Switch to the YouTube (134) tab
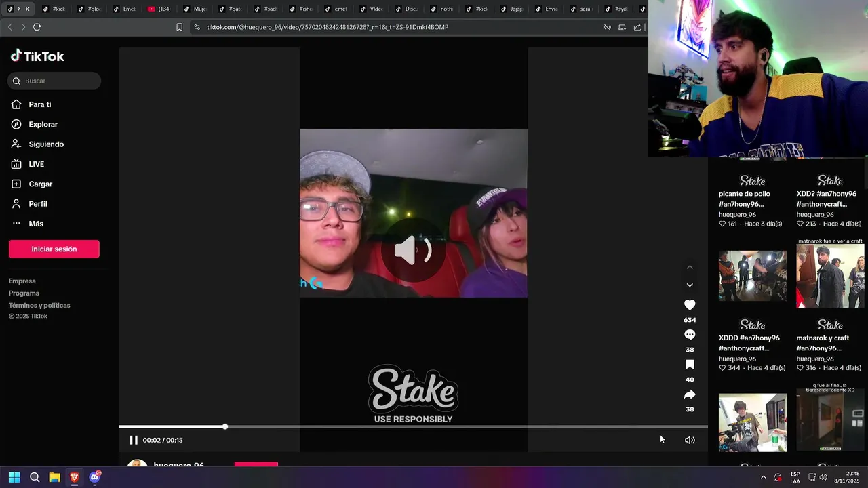 [160, 9]
